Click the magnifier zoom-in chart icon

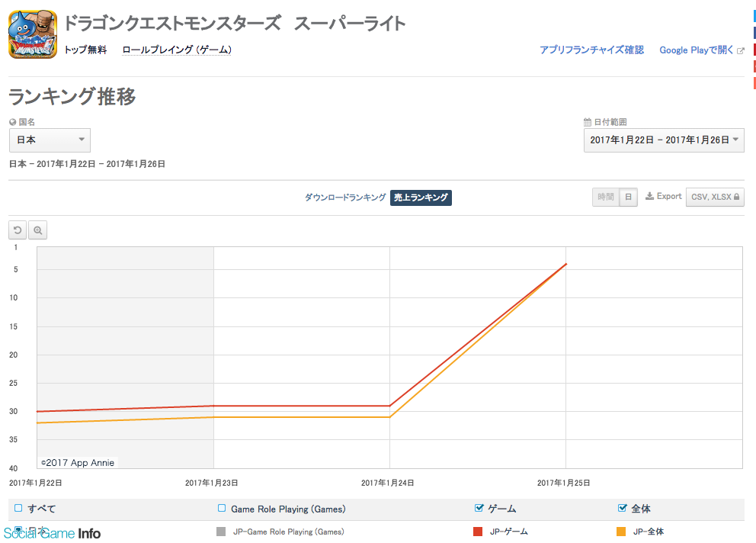pyautogui.click(x=37, y=230)
